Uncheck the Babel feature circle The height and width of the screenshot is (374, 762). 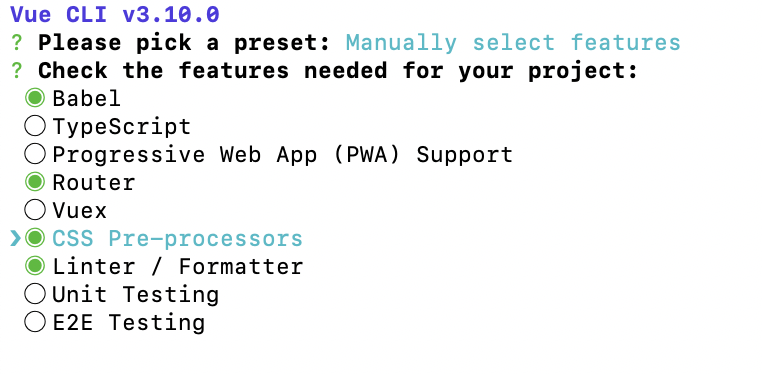click(35, 98)
